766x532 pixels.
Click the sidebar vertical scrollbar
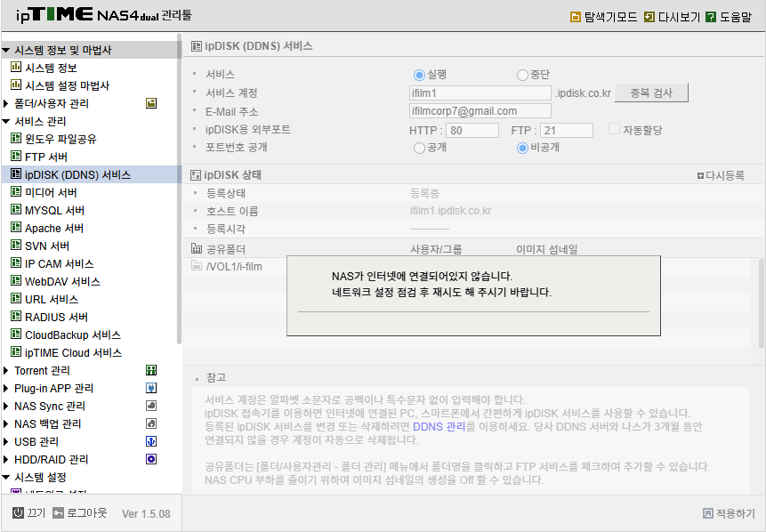(x=179, y=189)
